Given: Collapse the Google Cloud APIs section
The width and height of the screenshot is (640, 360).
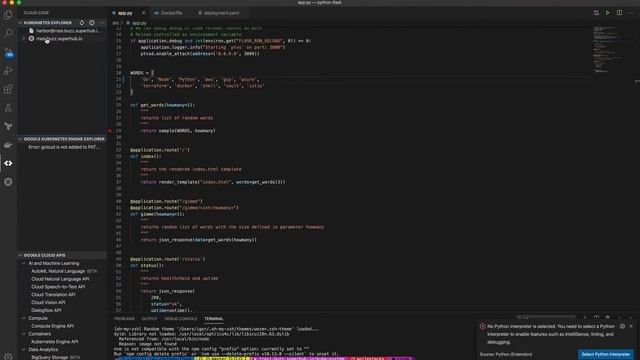Looking at the screenshot, I should (62, 255).
